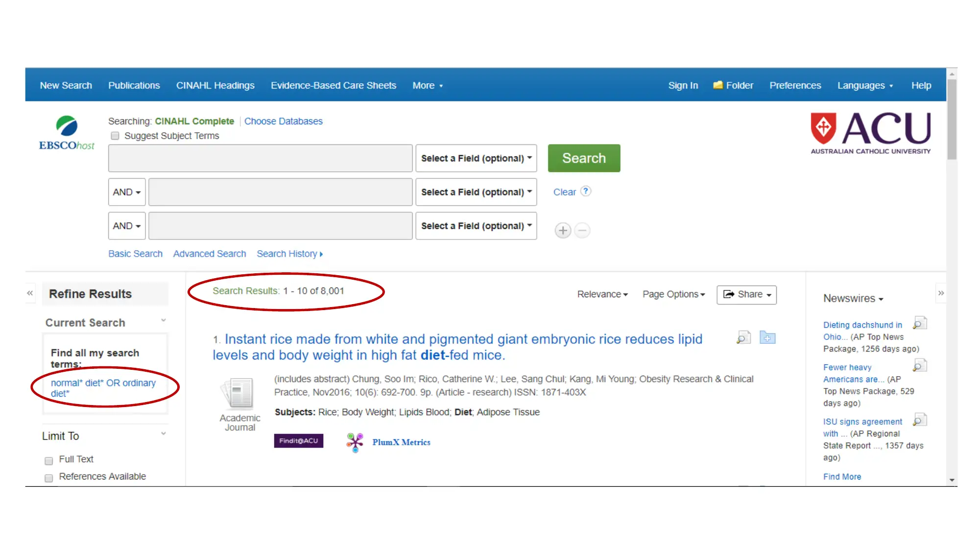Image resolution: width=980 pixels, height=551 pixels.
Task: Enable Suggest Subject Terms checkbox
Action: click(x=115, y=136)
